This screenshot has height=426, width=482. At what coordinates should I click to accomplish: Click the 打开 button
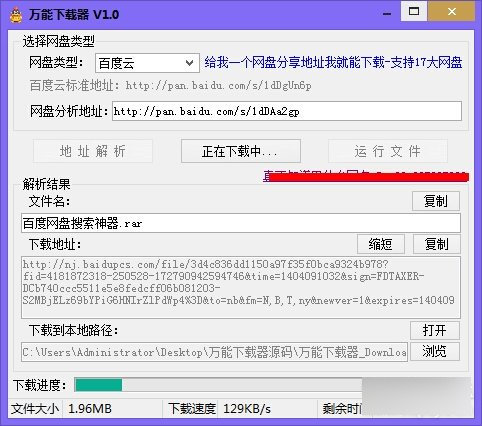(435, 330)
